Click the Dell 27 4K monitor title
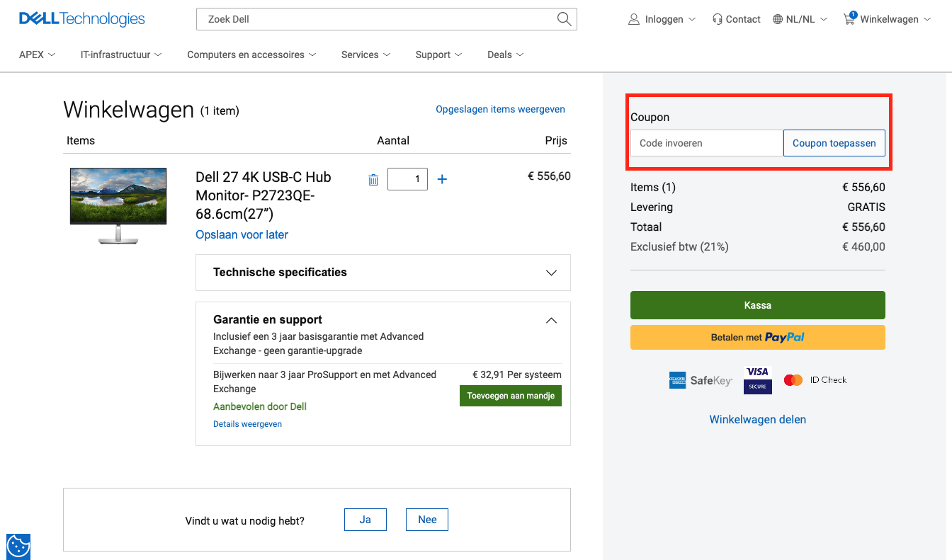The image size is (952, 560). click(263, 195)
